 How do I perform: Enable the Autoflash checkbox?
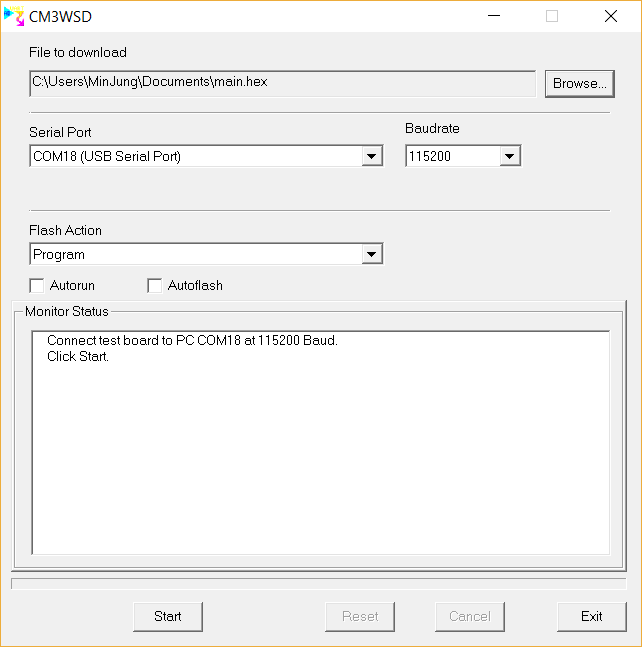point(155,286)
